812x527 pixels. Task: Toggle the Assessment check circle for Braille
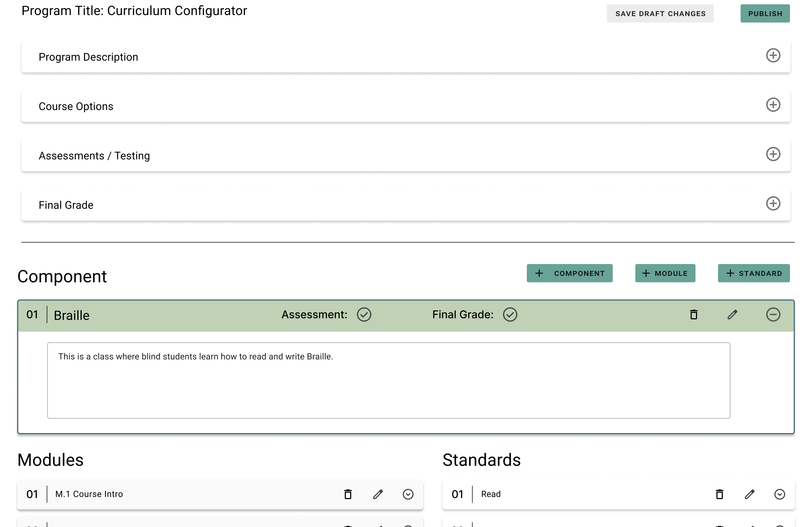click(364, 314)
